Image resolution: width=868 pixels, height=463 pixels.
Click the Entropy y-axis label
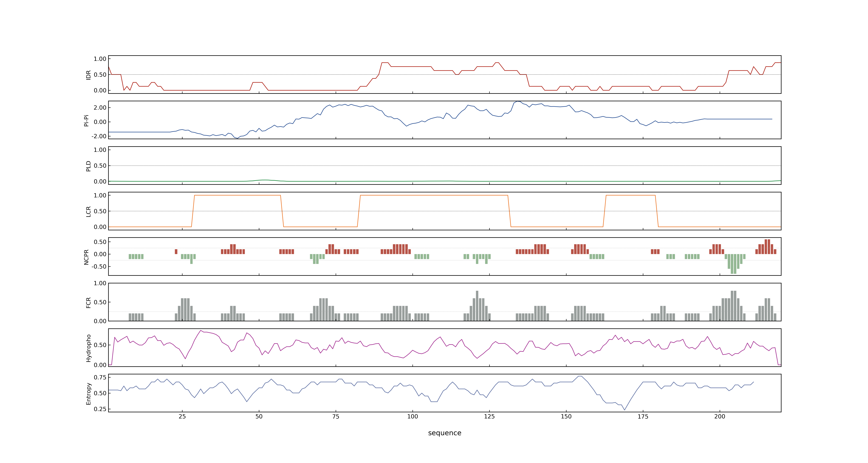(x=88, y=393)
